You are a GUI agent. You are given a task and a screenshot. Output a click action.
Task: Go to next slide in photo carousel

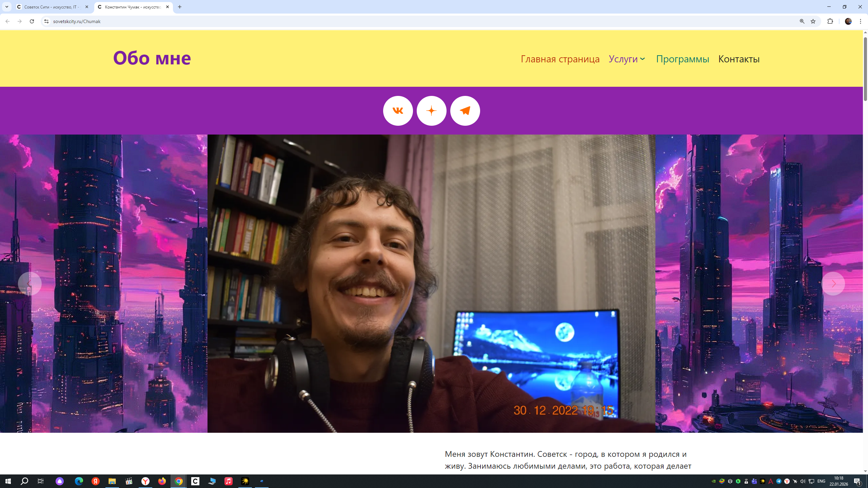coord(833,284)
